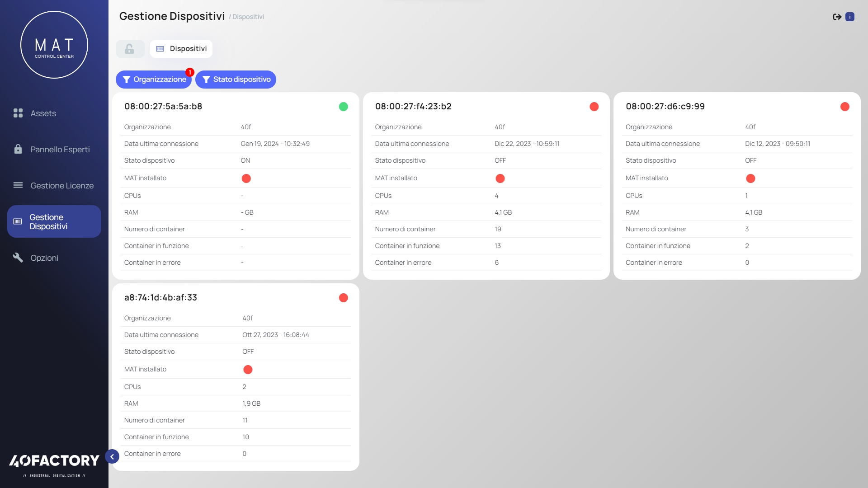Click the Opzioni wrench icon
Image resolution: width=868 pixels, height=488 pixels.
click(18, 258)
